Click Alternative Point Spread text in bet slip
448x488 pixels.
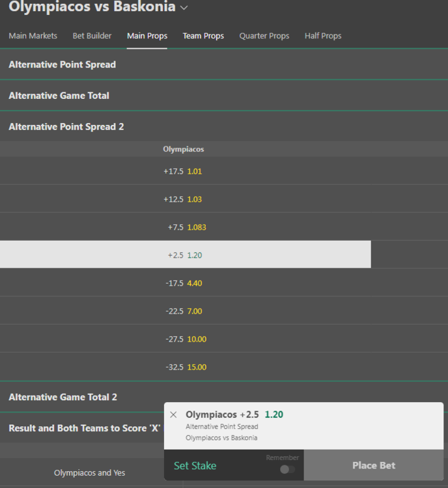(222, 426)
